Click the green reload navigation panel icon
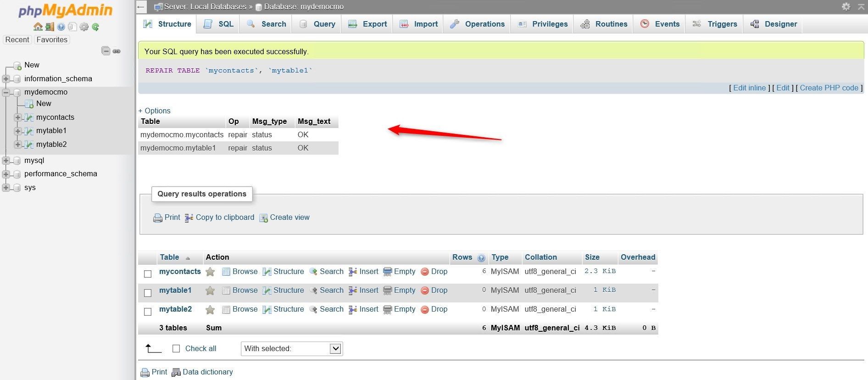 (x=95, y=27)
